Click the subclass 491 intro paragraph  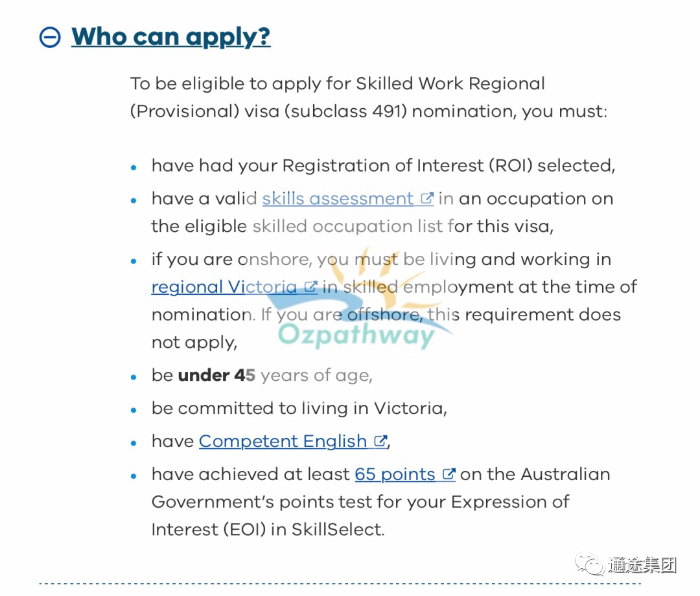coord(369,97)
